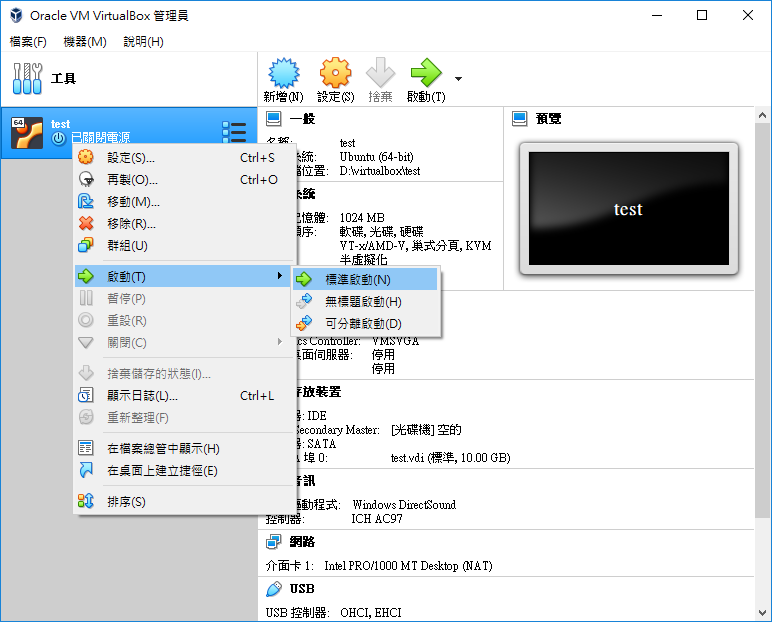The height and width of the screenshot is (622, 772).
Task: Select Headless Start (無標題啟動) option
Action: click(365, 301)
